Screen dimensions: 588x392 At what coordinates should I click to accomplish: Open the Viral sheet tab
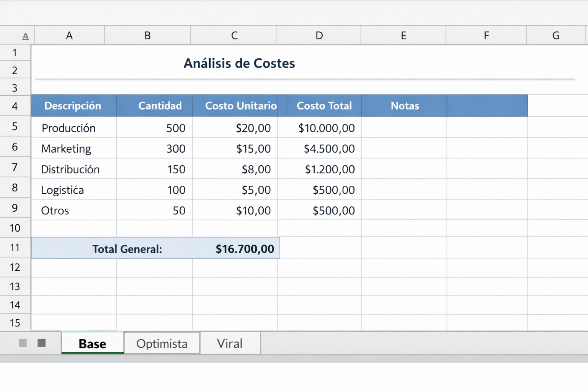(x=230, y=343)
